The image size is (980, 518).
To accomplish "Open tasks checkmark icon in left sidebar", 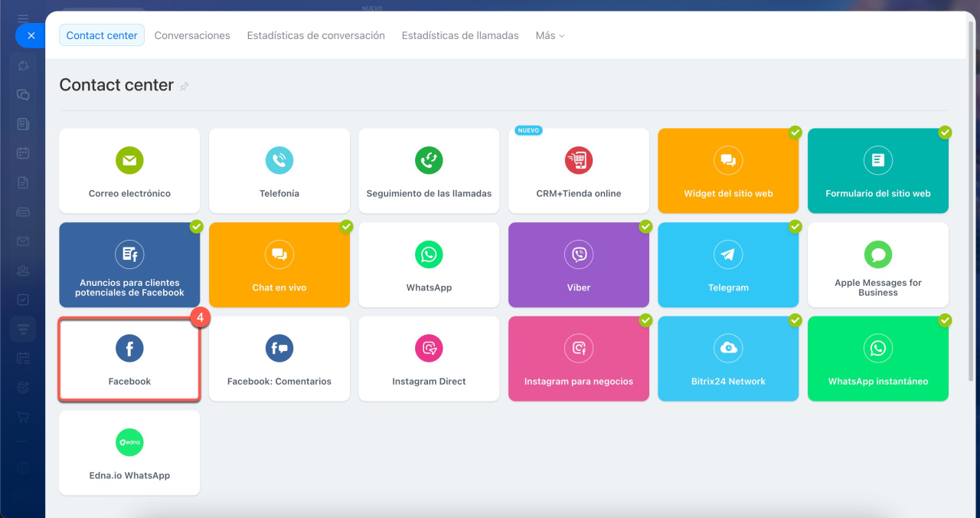I will pos(23,300).
